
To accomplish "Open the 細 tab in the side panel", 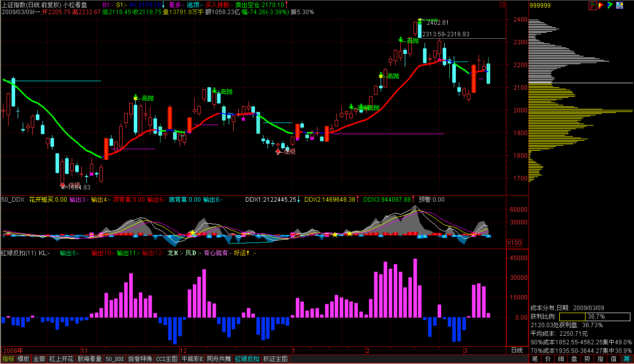I will 561,359.
